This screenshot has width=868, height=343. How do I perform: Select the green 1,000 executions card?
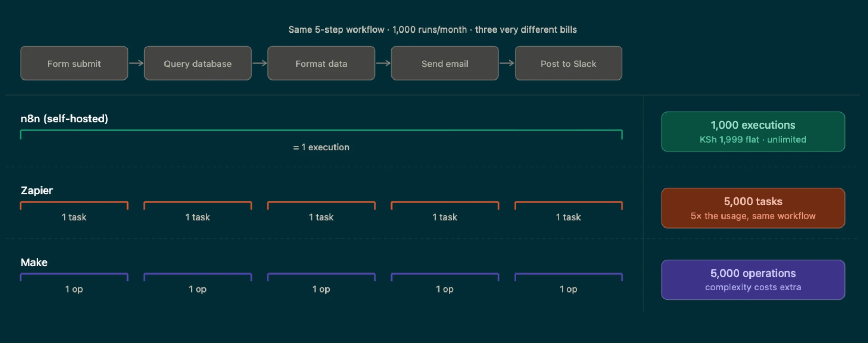[753, 132]
